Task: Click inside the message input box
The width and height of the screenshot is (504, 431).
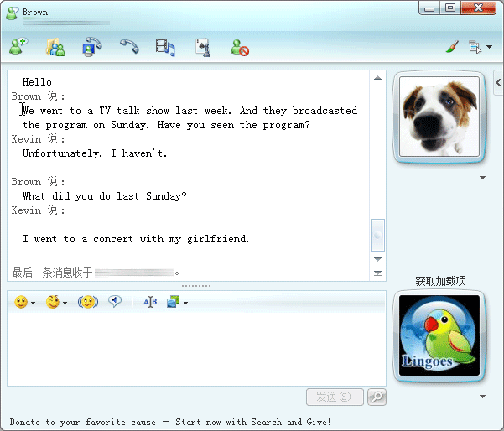Action: (x=193, y=348)
